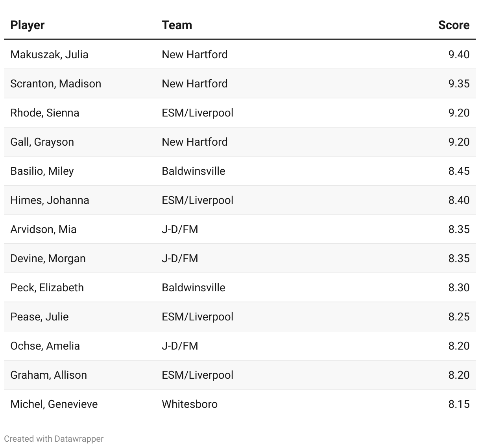The width and height of the screenshot is (480, 448).
Task: Select Michel, Genevieve's 8.15 score
Action: pos(459,404)
